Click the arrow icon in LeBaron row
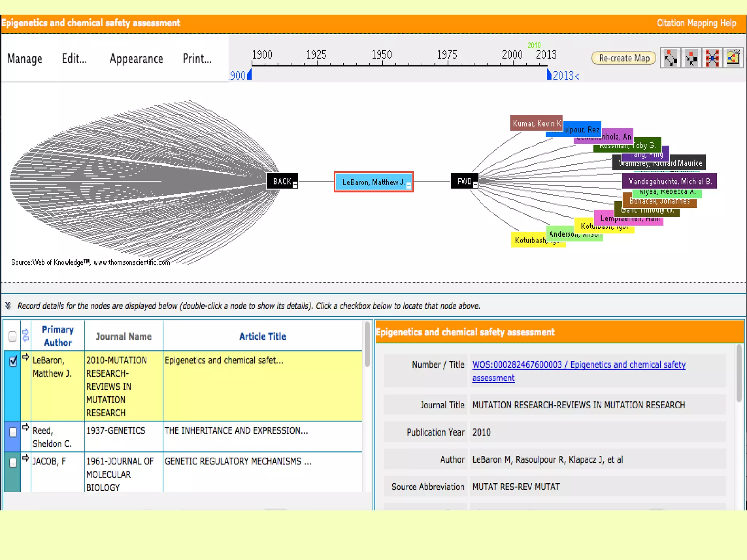The width and height of the screenshot is (747, 560). [x=26, y=357]
